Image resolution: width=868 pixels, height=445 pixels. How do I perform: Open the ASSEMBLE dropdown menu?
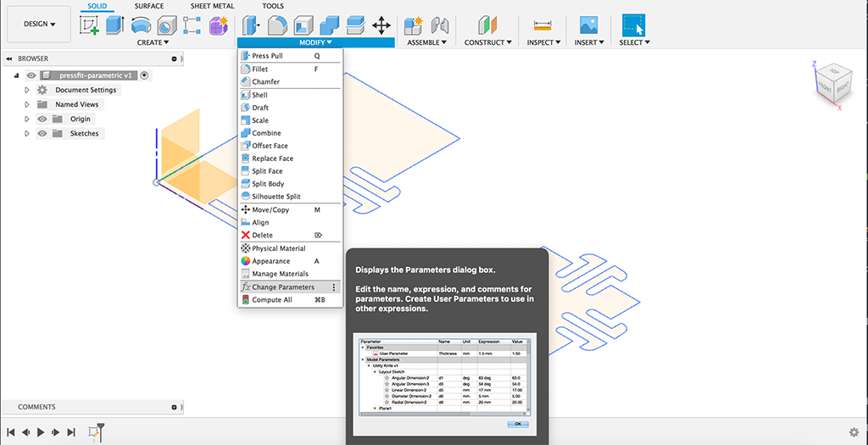[x=427, y=42]
